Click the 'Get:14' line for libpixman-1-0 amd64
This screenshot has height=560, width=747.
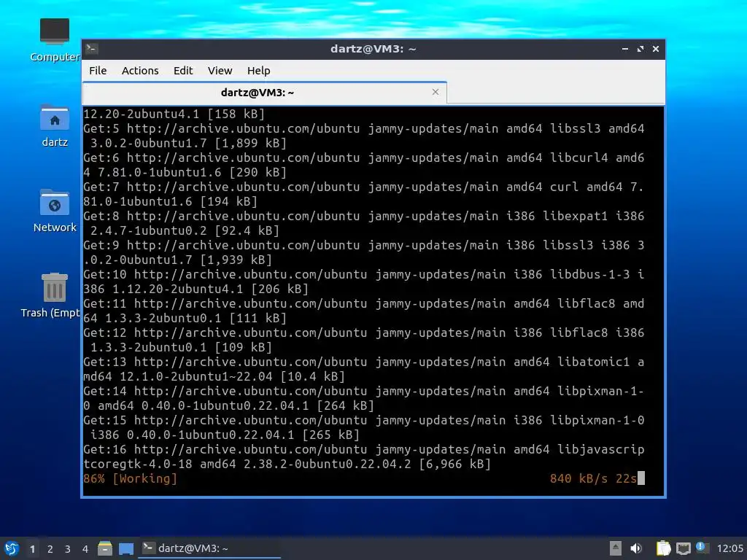[364, 398]
